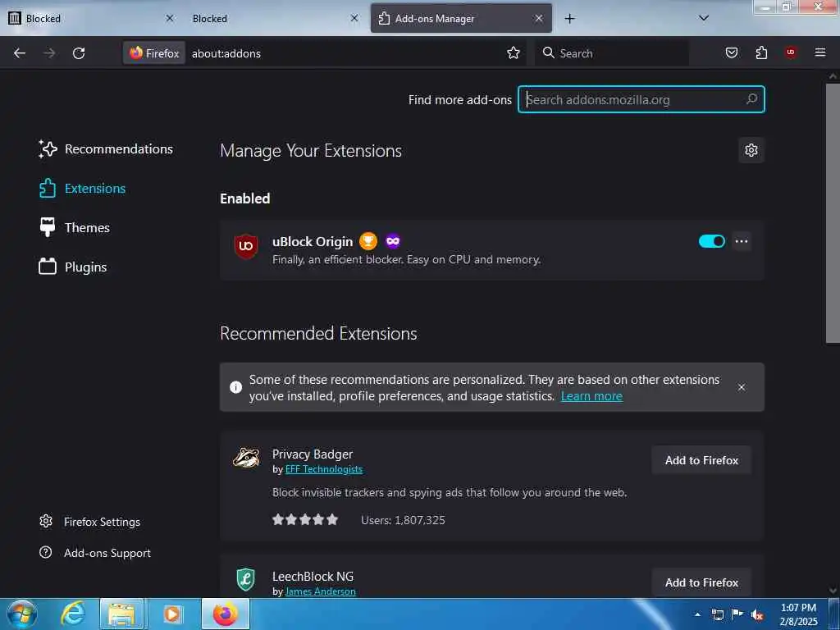This screenshot has width=840, height=630.
Task: Open Pocket save icon in toolbar
Action: [731, 52]
